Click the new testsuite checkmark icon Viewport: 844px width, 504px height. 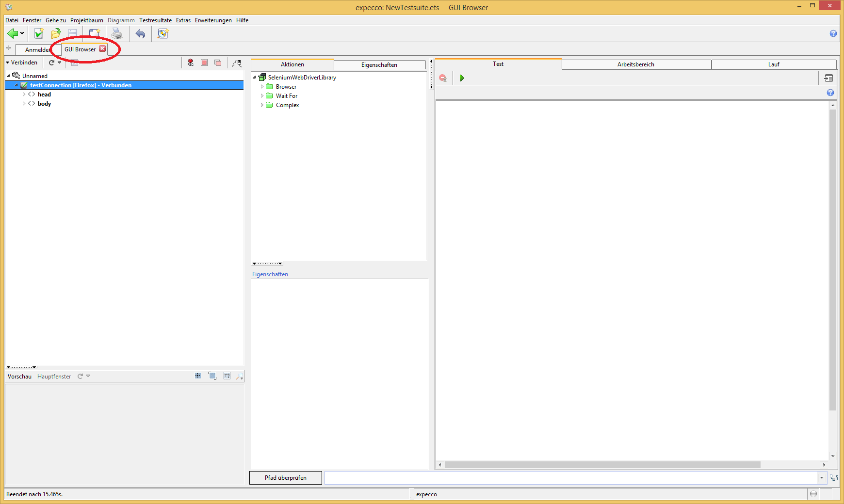pyautogui.click(x=39, y=33)
